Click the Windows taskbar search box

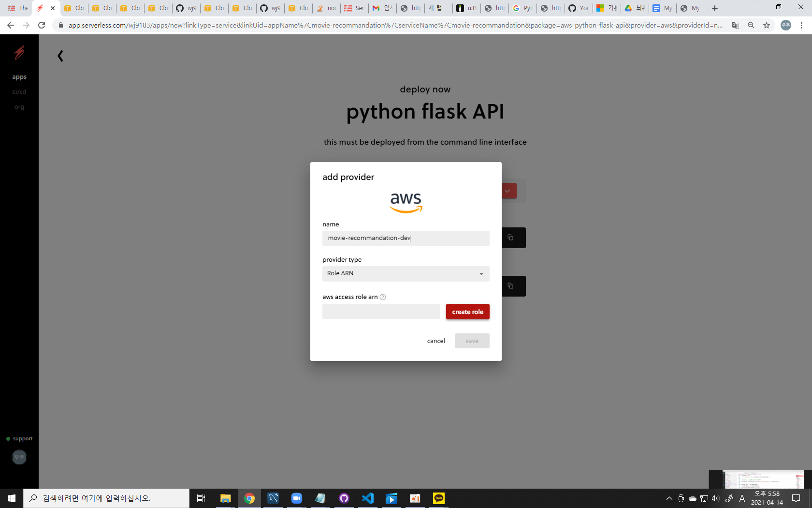pyautogui.click(x=106, y=498)
